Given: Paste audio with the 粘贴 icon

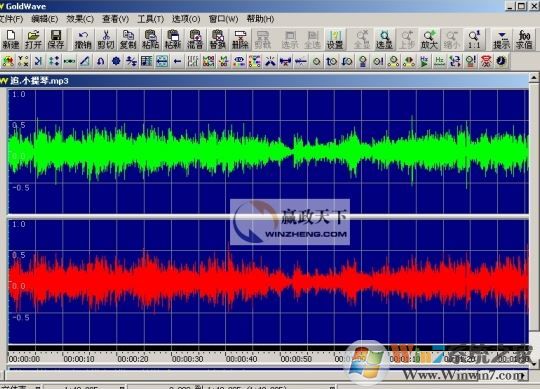Looking at the screenshot, I should tap(150, 40).
